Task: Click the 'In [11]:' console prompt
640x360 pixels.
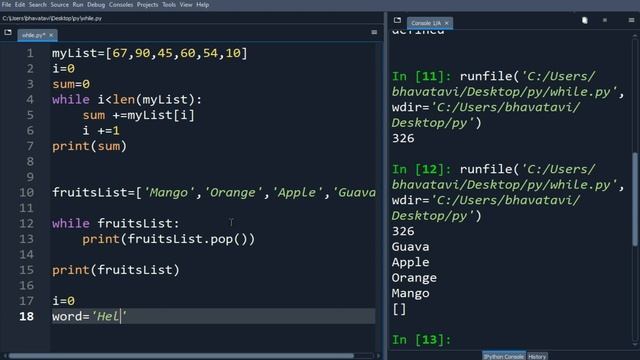Action: (421, 76)
